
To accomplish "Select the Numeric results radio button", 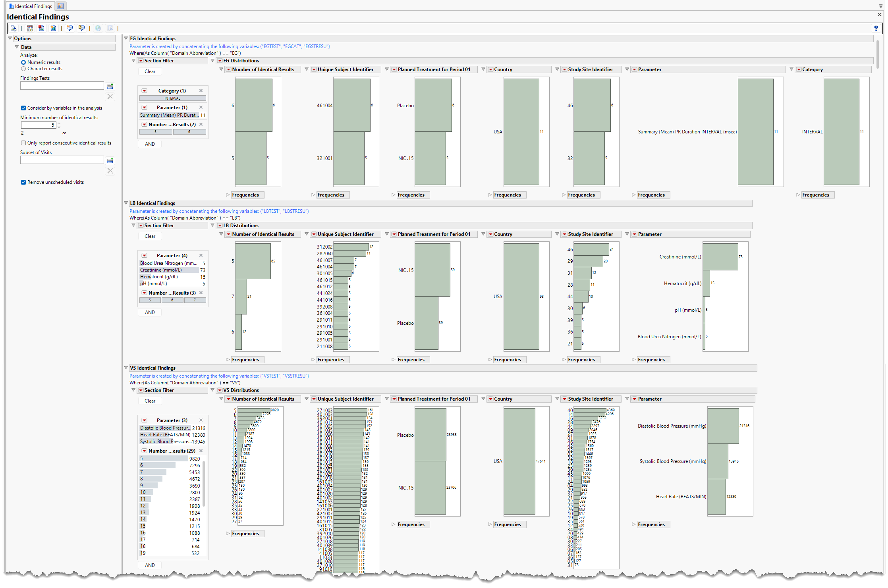I will (23, 62).
